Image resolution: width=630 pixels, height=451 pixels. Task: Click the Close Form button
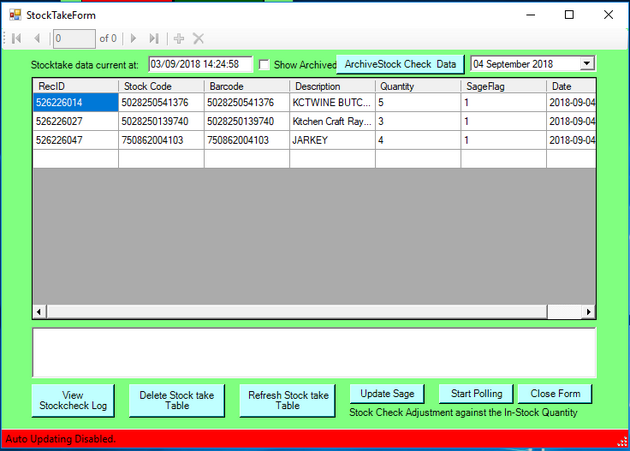pos(555,393)
